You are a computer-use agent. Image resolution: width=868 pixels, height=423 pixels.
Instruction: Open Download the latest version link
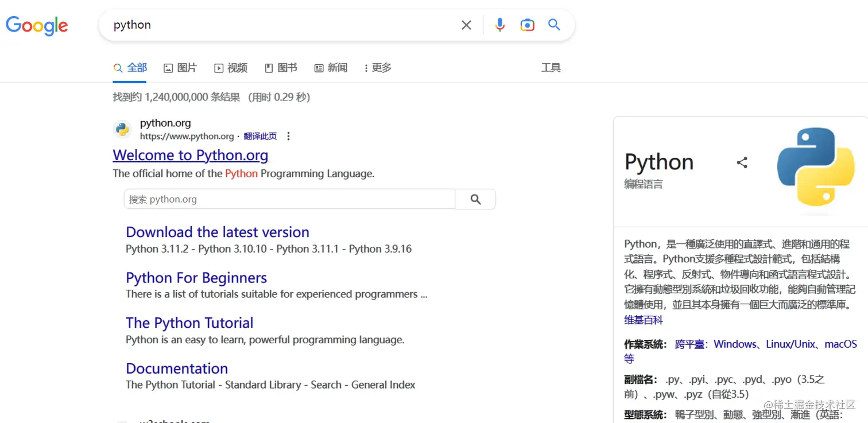pyautogui.click(x=218, y=232)
